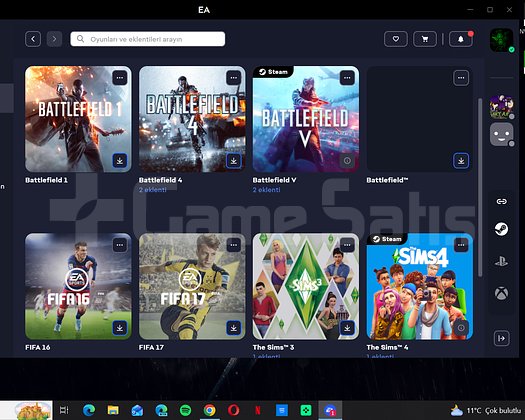Click the Steam account icon in sidebar
This screenshot has width=525, height=420.
click(x=501, y=229)
